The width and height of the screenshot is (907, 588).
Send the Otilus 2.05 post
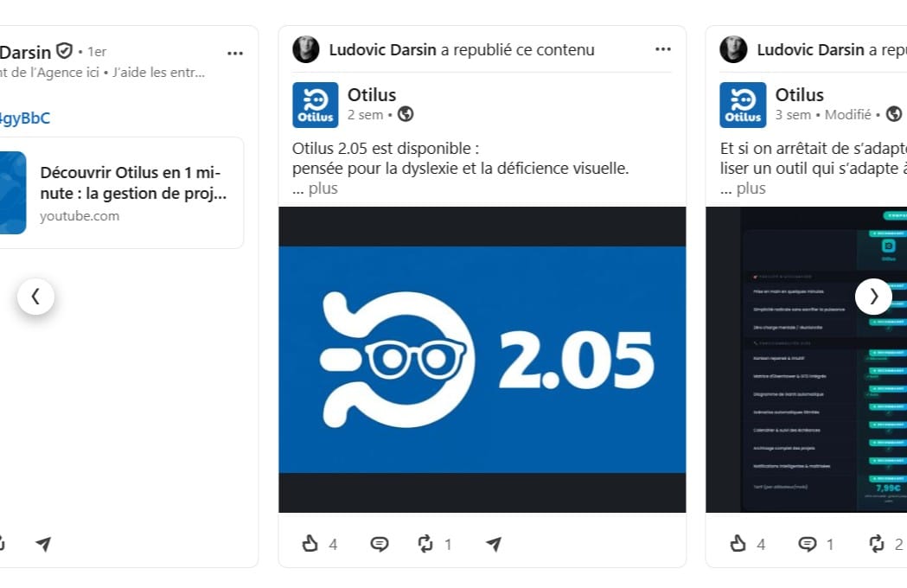tap(494, 543)
